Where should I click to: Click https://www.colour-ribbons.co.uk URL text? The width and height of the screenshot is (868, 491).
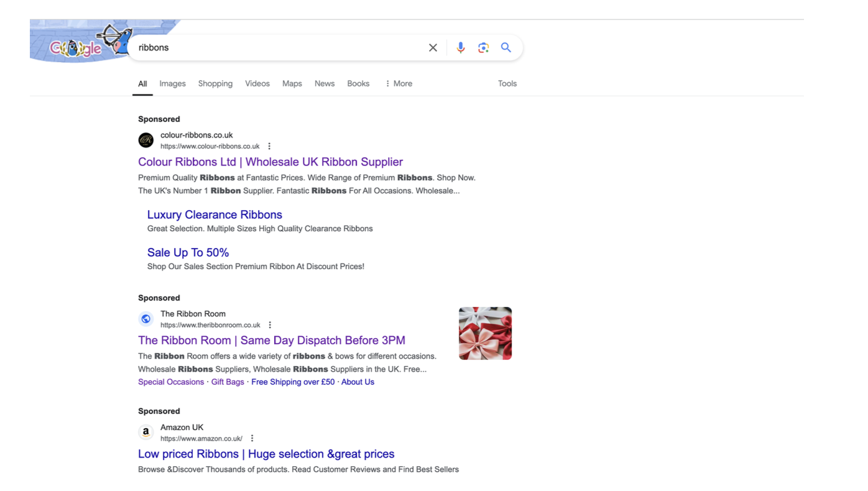(210, 147)
